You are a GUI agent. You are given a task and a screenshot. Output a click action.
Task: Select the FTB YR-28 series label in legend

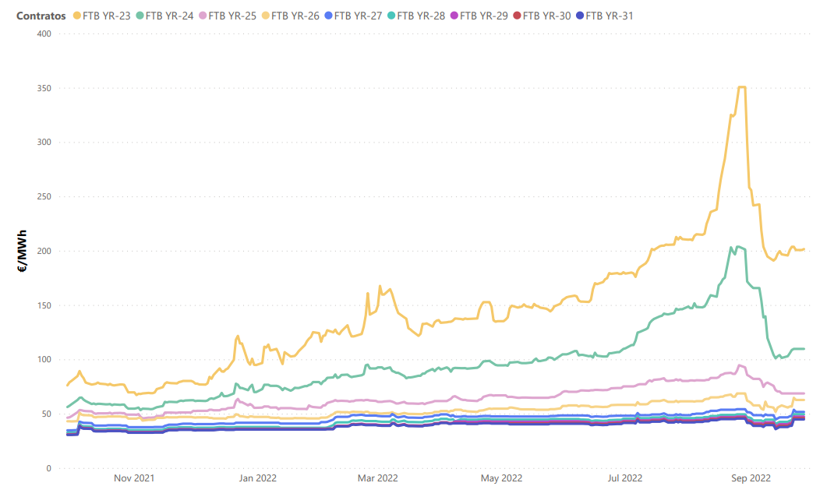click(421, 16)
